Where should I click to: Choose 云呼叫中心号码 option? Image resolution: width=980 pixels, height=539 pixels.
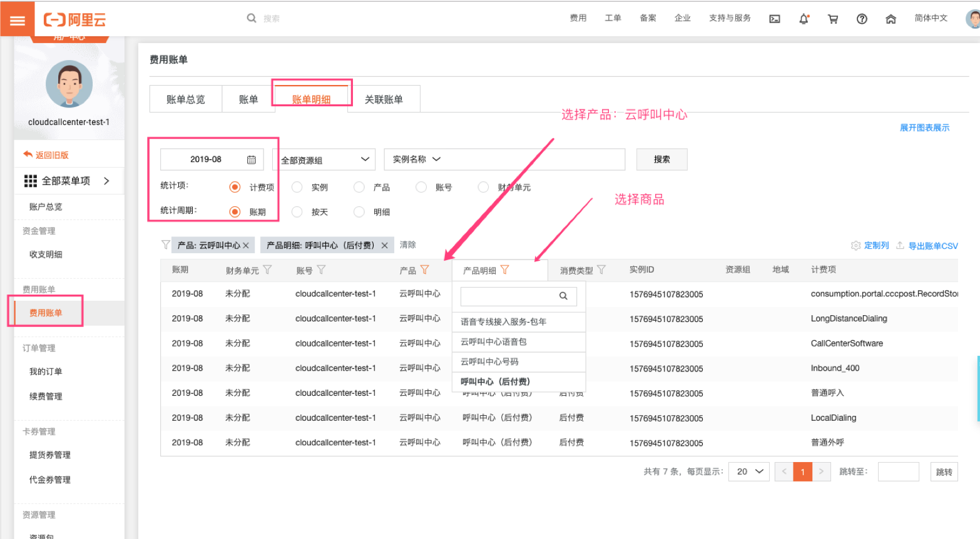pos(519,361)
